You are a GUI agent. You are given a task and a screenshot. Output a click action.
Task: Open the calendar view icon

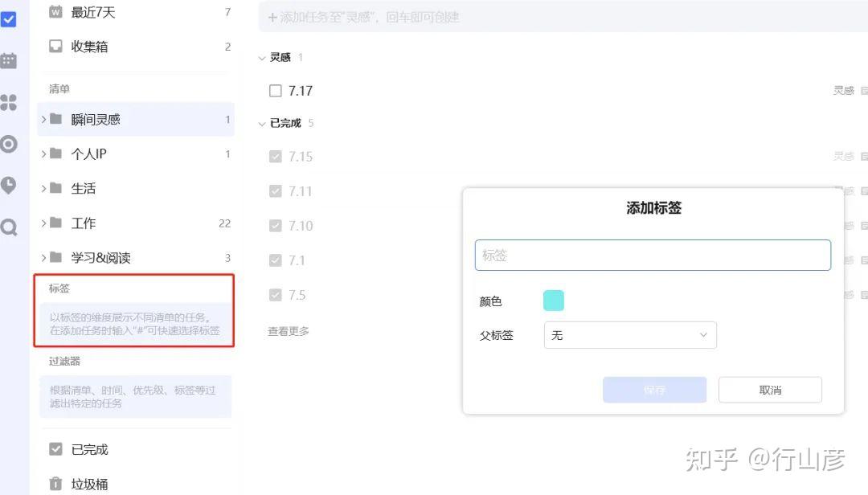point(8,60)
